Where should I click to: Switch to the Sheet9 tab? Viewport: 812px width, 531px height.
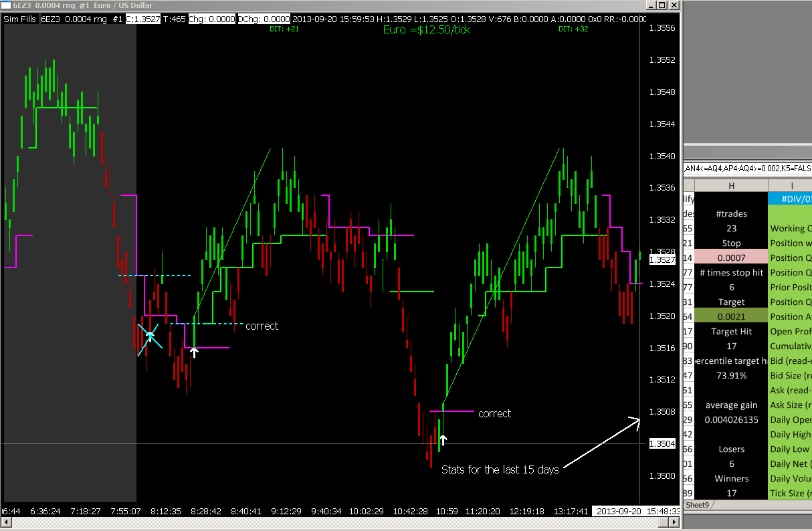[x=697, y=505]
